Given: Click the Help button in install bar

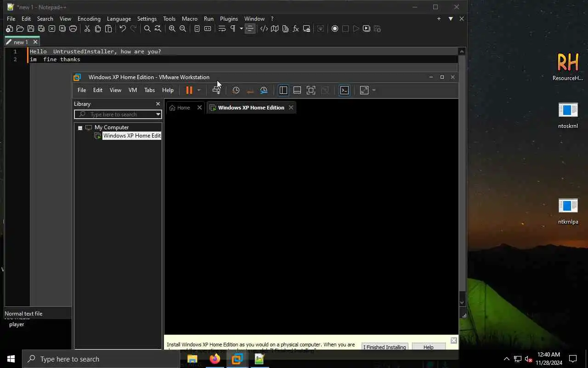Looking at the screenshot, I should coord(428,347).
